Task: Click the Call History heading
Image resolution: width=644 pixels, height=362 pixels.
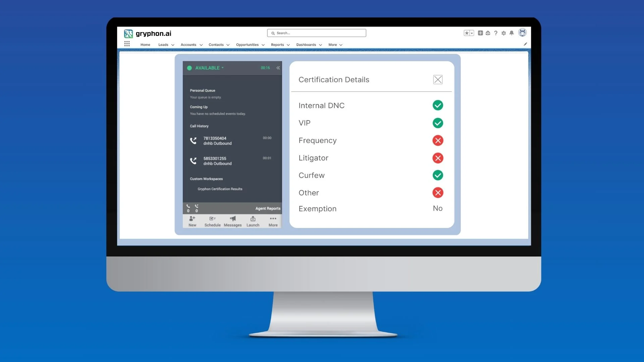Action: coord(199,126)
